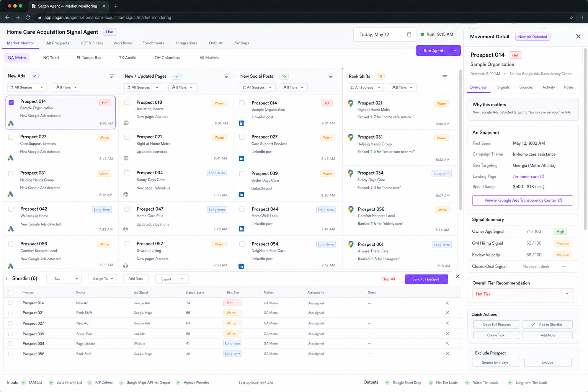
Task: Open the Assign To dropdown
Action: [103, 279]
